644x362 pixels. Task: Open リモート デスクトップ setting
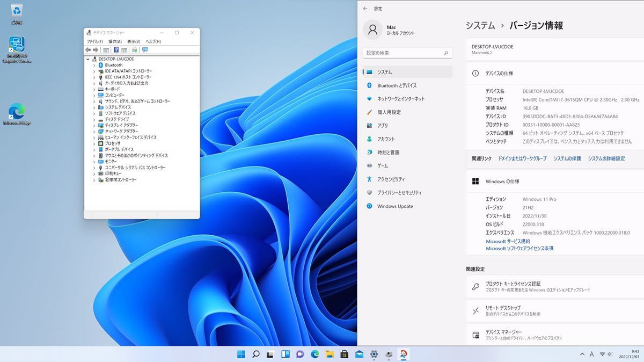(555, 310)
